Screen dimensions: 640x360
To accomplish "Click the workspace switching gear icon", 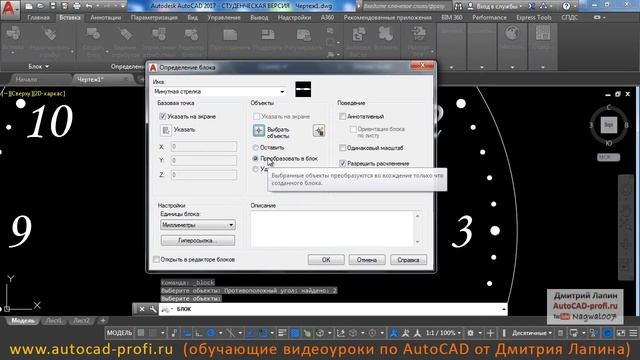I will (x=470, y=333).
